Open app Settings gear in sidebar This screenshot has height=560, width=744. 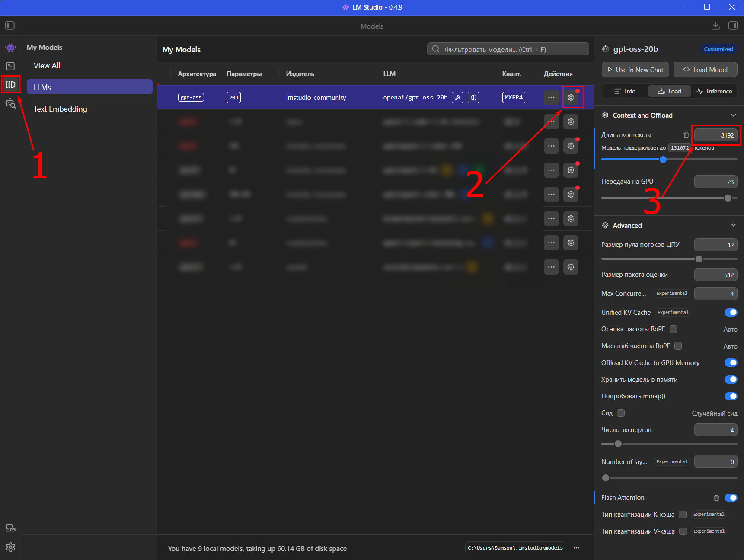click(x=11, y=547)
